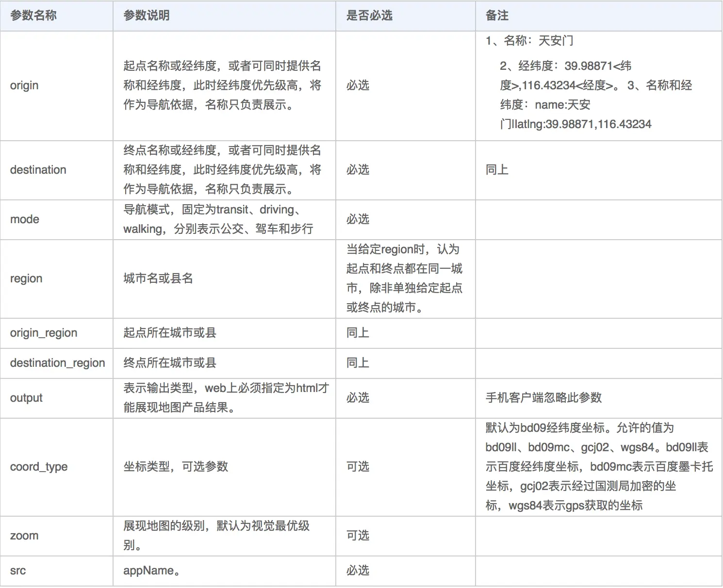Click 可选 in the coord_type row
This screenshot has width=723, height=588.
click(358, 467)
